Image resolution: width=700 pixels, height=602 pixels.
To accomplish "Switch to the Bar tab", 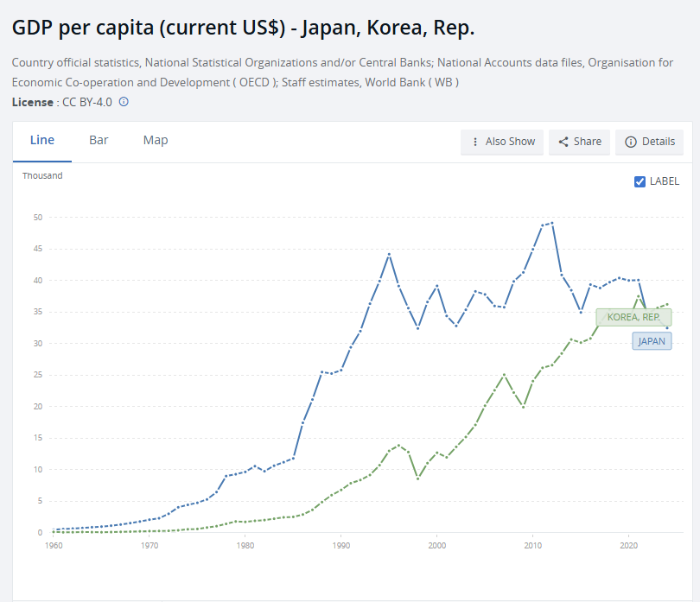I will 99,140.
